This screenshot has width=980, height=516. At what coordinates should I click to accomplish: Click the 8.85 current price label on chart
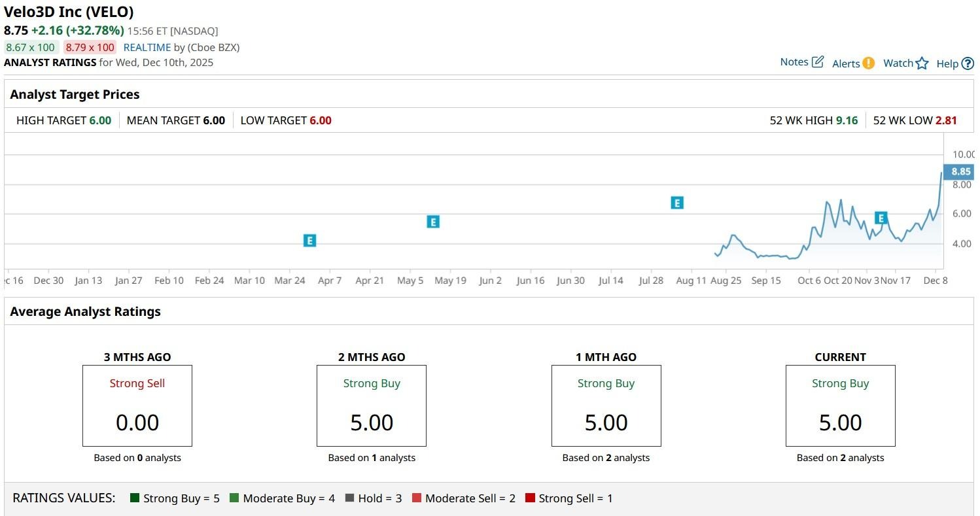[x=960, y=171]
